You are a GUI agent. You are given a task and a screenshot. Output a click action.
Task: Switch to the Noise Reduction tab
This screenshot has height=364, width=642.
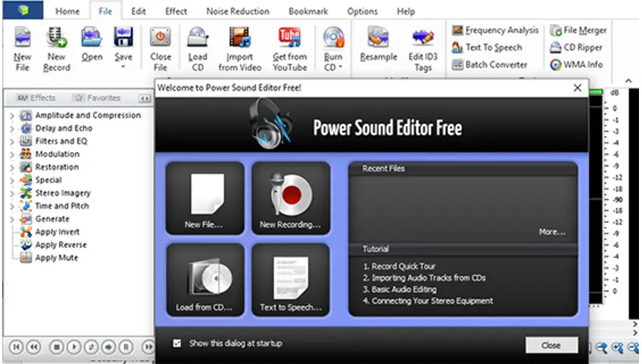pyautogui.click(x=237, y=11)
